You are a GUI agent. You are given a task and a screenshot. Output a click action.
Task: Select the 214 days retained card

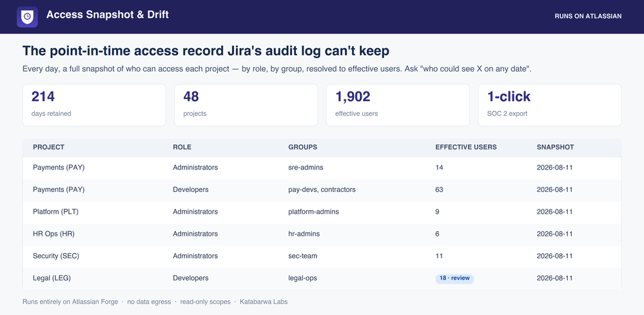94,105
